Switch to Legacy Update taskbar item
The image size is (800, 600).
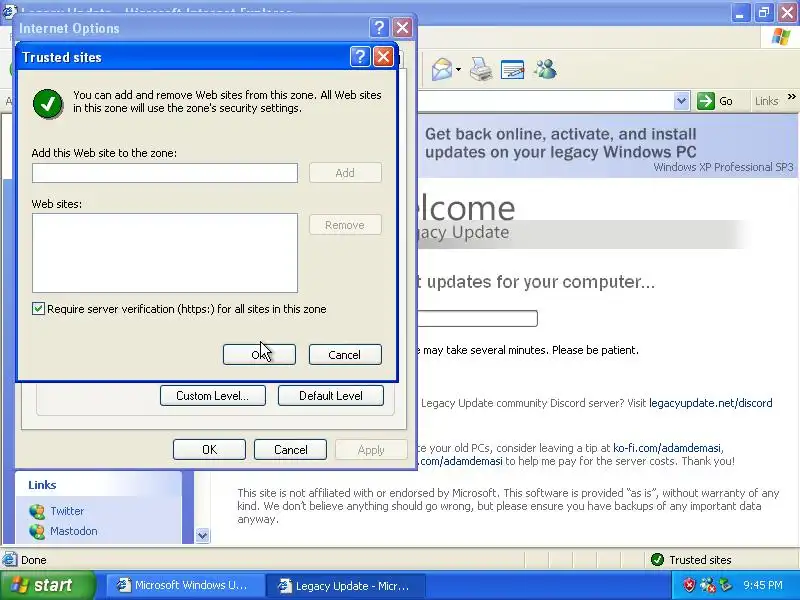[x=345, y=585]
